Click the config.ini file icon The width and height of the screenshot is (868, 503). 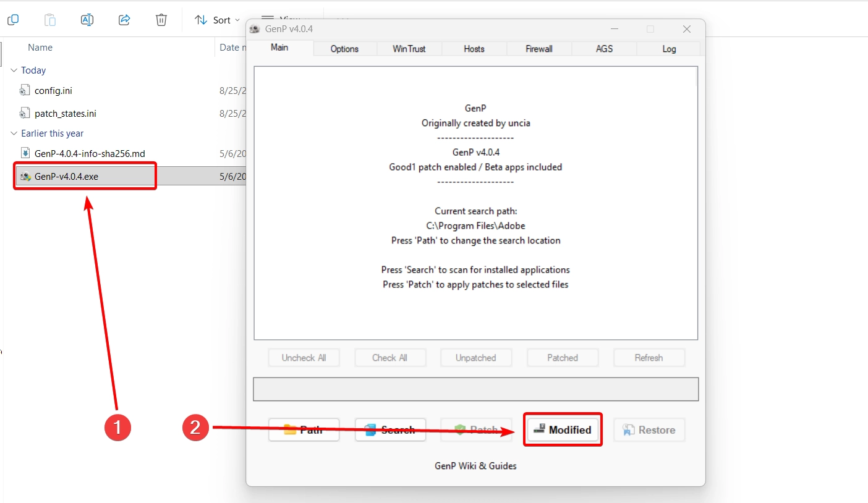coord(25,91)
